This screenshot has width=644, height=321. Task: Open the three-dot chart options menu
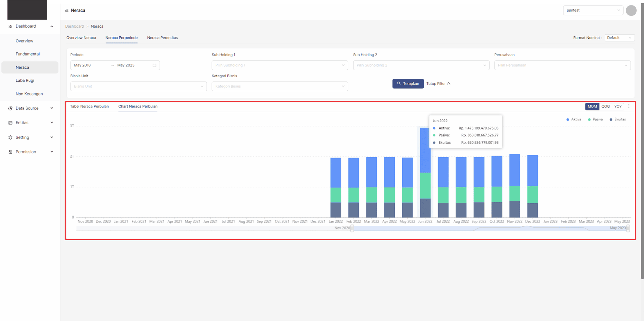[x=629, y=106]
